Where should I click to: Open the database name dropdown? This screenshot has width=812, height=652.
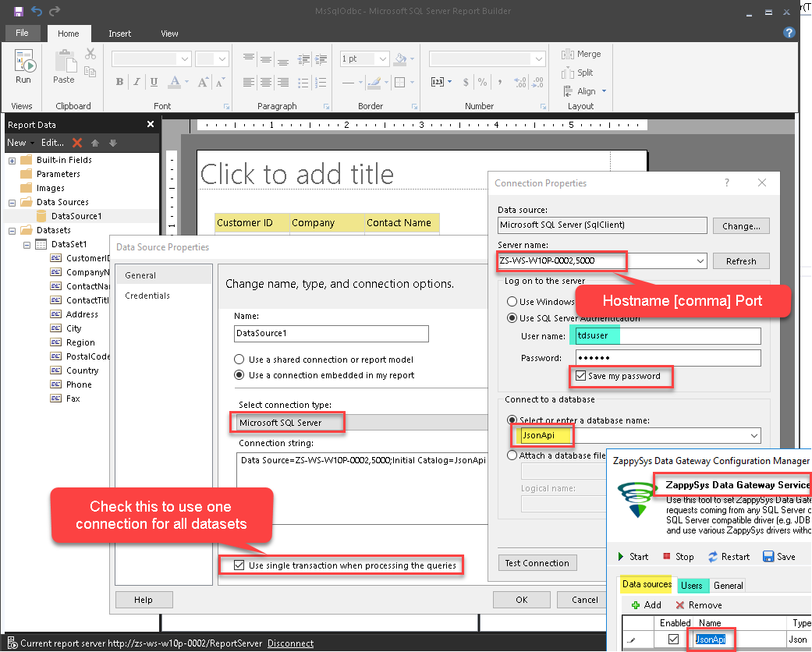coord(754,435)
